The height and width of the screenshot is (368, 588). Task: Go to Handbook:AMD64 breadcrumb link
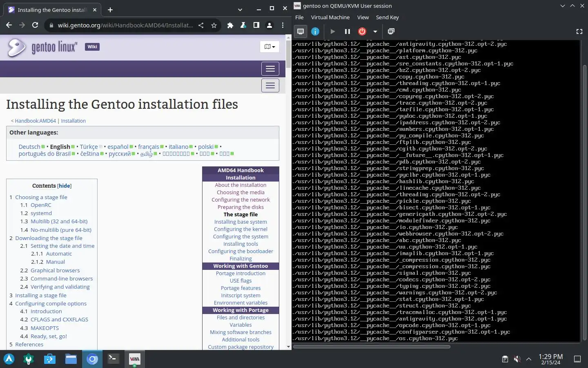[x=36, y=121]
